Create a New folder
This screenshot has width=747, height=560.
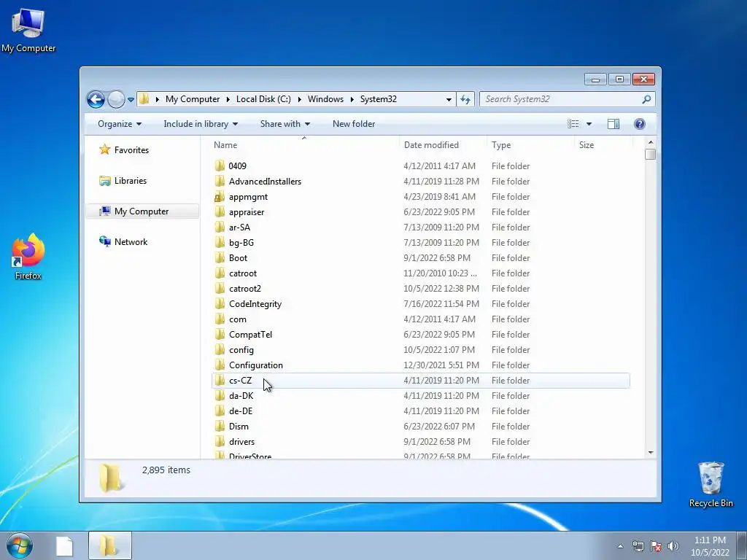(354, 124)
